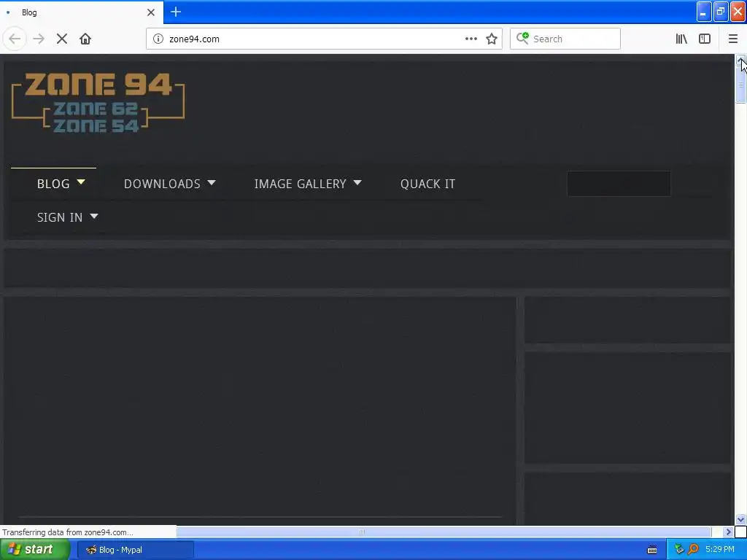Click the keyboard icon in the taskbar

651,550
